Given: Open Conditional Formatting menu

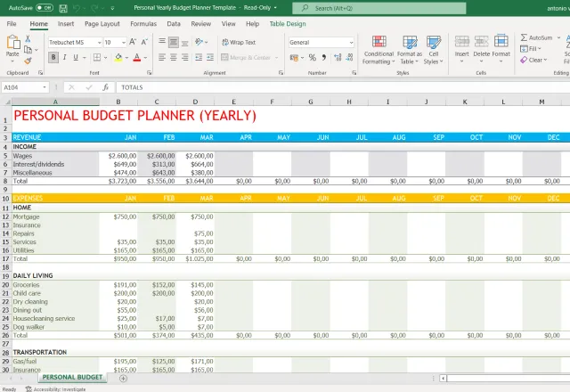Looking at the screenshot, I should [379, 50].
